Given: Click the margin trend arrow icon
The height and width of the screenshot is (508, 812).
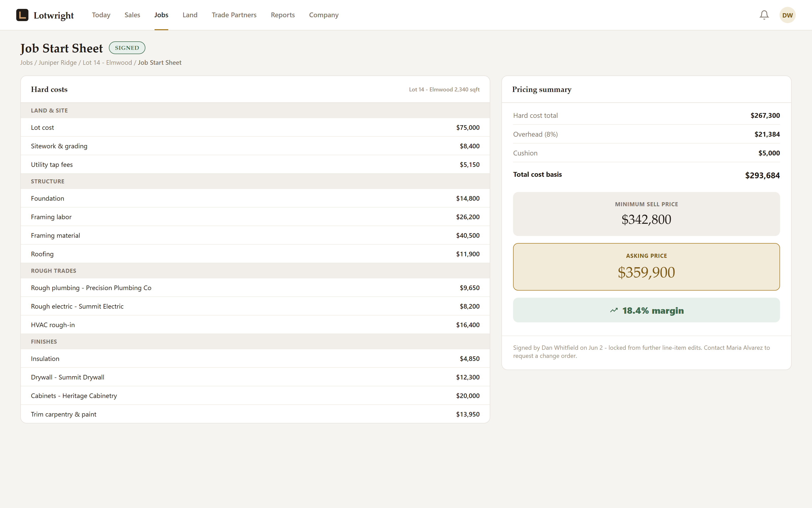Looking at the screenshot, I should (614, 310).
